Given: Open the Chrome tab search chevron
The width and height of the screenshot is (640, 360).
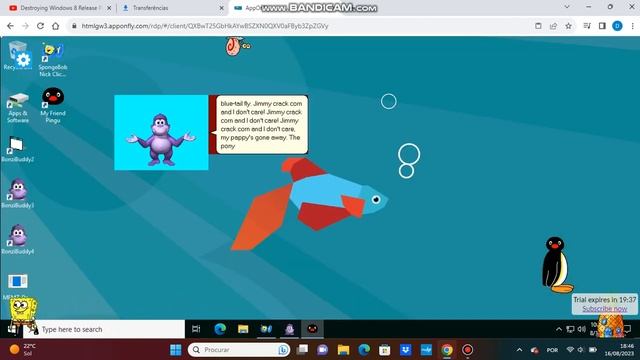Looking at the screenshot, I should coord(567,7).
